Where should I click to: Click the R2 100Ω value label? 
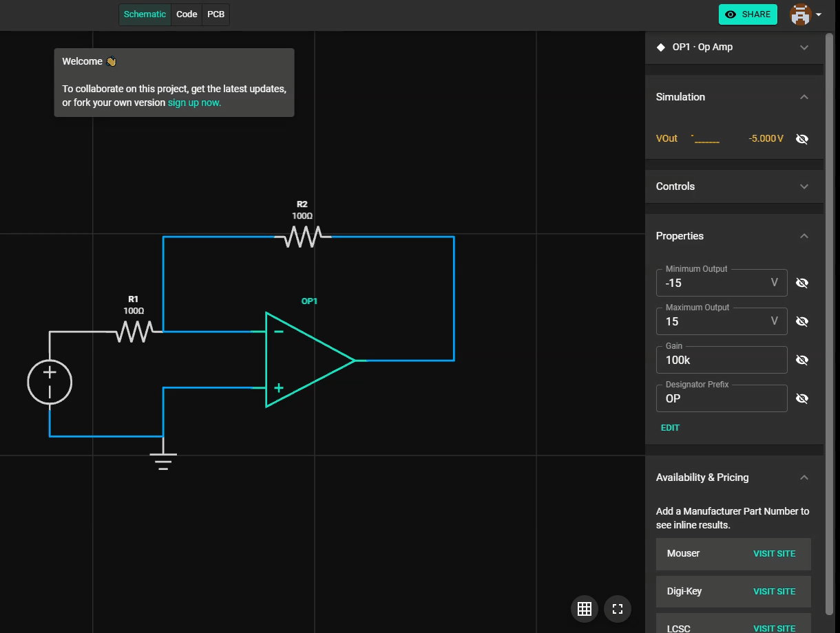point(302,216)
